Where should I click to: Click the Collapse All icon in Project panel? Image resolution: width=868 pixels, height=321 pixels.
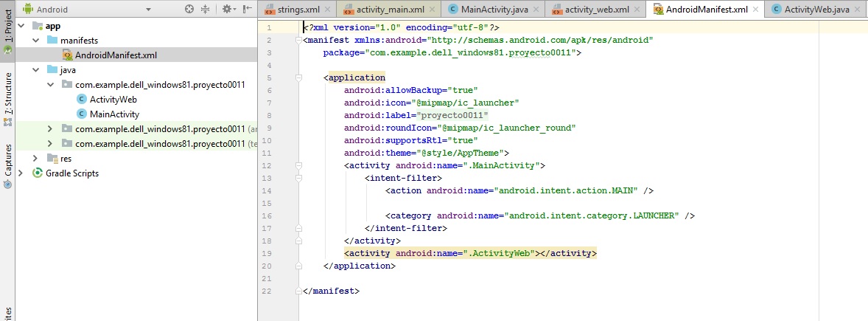[x=206, y=9]
